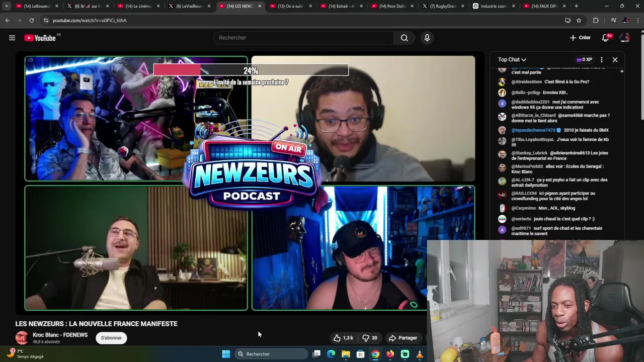644x362 pixels.
Task: Open File Explorer from the taskbar
Action: tap(346, 354)
